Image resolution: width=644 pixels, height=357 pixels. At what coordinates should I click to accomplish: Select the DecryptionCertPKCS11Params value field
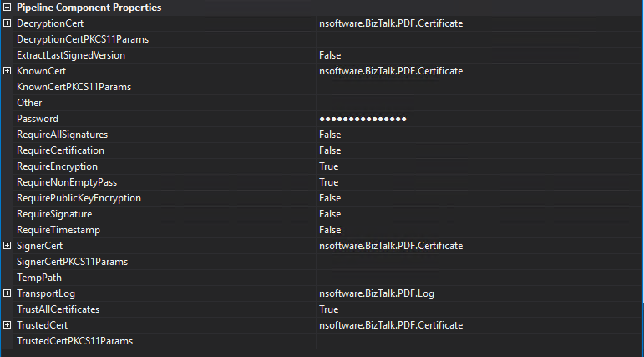point(479,39)
